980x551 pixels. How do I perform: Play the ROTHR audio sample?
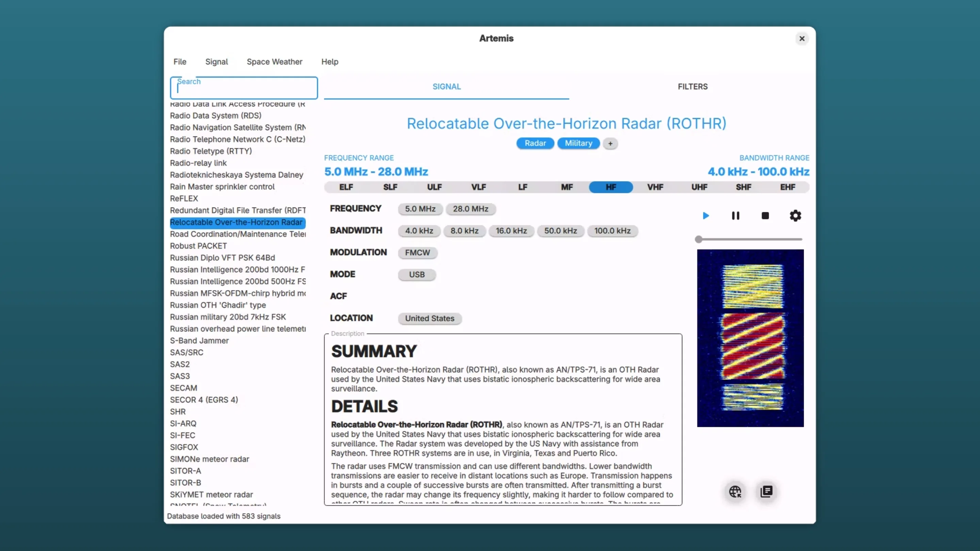coord(706,216)
